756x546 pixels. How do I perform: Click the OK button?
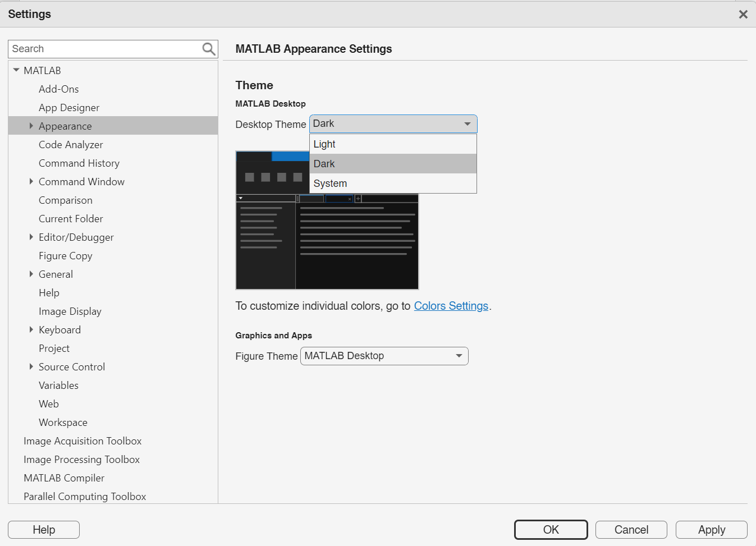[x=551, y=530]
